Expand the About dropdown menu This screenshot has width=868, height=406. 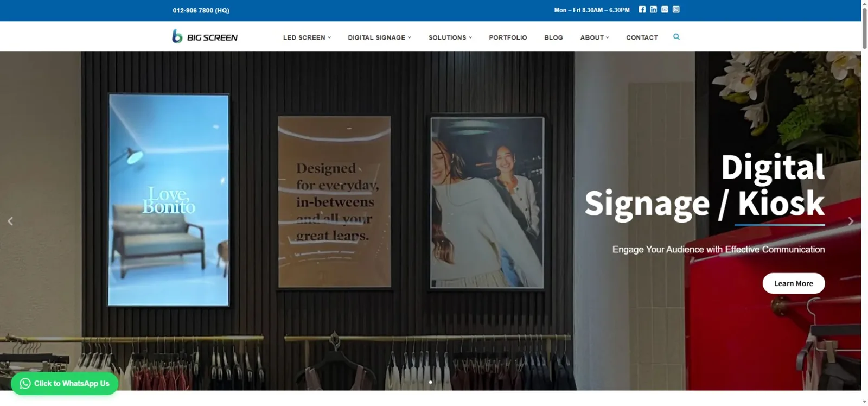pos(595,37)
